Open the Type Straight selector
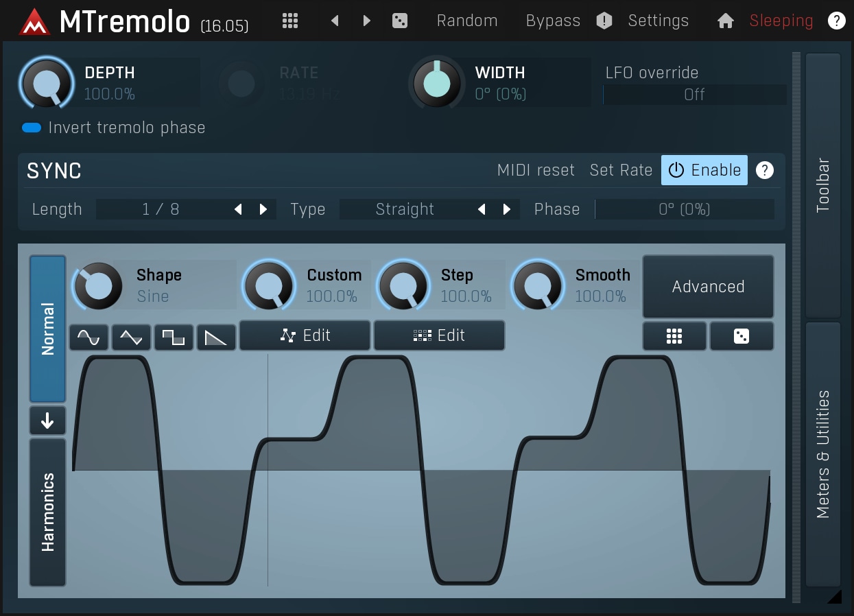854x616 pixels. click(x=405, y=209)
